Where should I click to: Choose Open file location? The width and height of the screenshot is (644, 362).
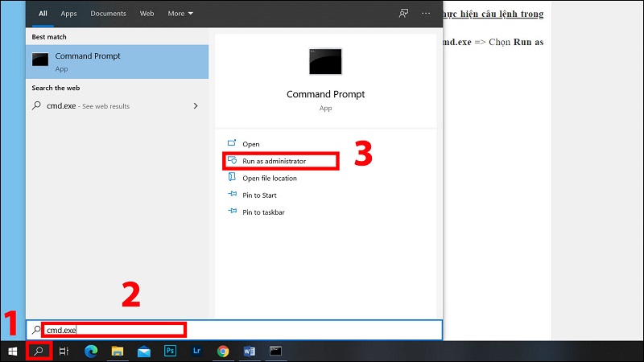(269, 178)
